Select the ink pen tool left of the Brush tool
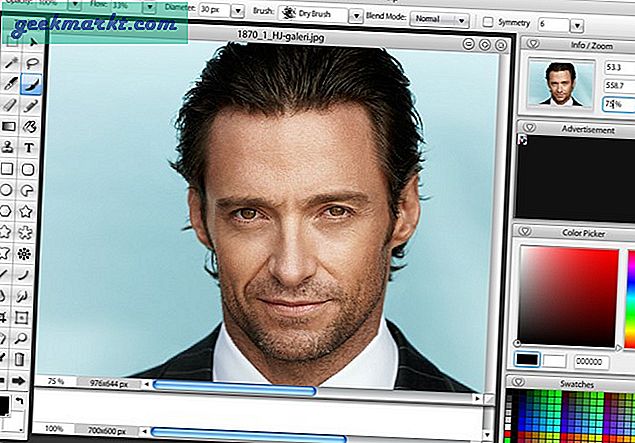 coord(10,84)
